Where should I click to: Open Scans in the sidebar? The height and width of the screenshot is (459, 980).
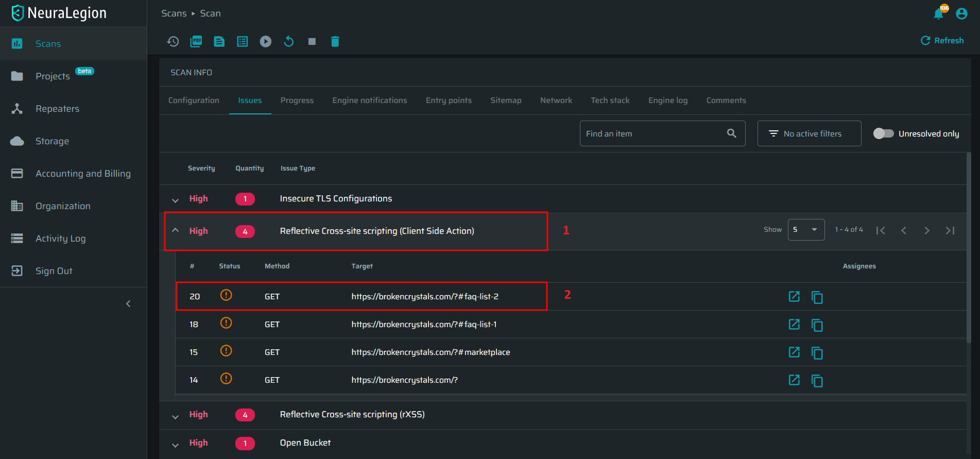pyautogui.click(x=73, y=44)
